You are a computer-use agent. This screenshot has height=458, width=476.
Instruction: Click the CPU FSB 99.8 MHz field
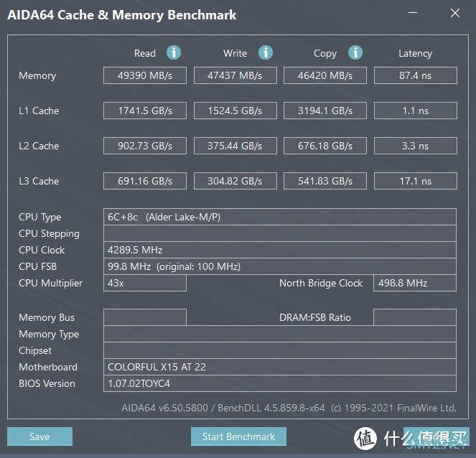280,266
